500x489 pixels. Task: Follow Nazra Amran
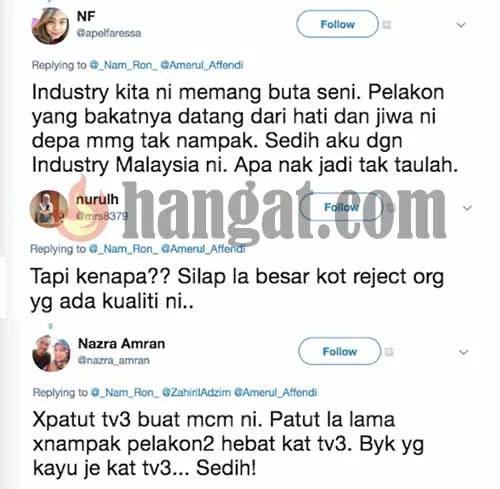pyautogui.click(x=340, y=351)
